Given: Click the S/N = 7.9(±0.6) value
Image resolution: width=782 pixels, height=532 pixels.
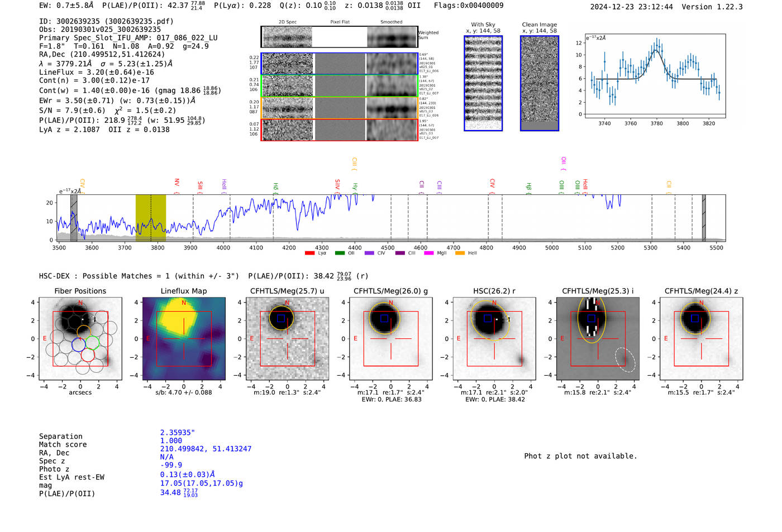Looking at the screenshot, I should [72, 111].
